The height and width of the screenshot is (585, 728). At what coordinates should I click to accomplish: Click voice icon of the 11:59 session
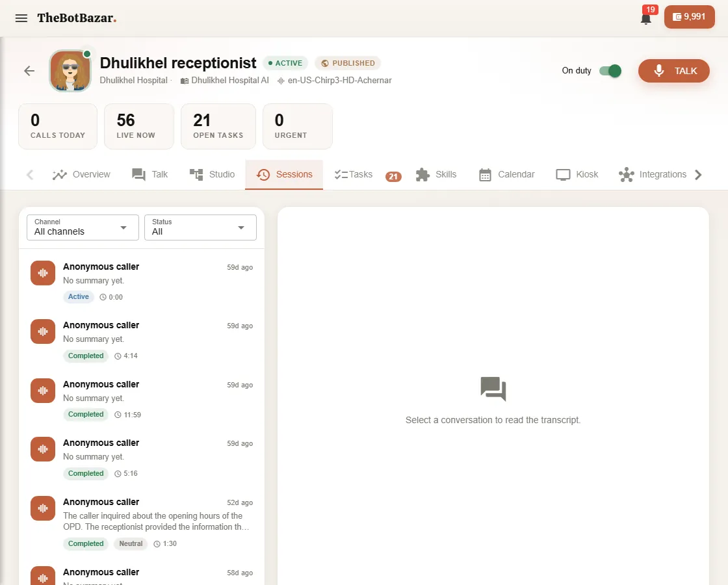pos(43,391)
